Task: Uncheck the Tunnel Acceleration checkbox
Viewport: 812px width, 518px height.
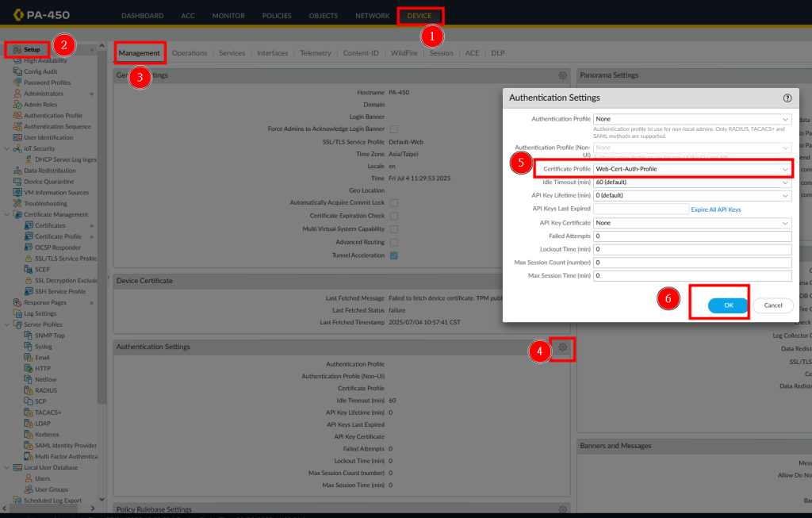Action: point(394,255)
